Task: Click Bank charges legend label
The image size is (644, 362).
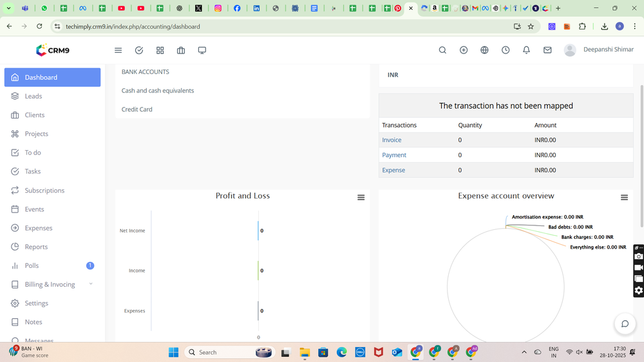Action: pos(587,237)
